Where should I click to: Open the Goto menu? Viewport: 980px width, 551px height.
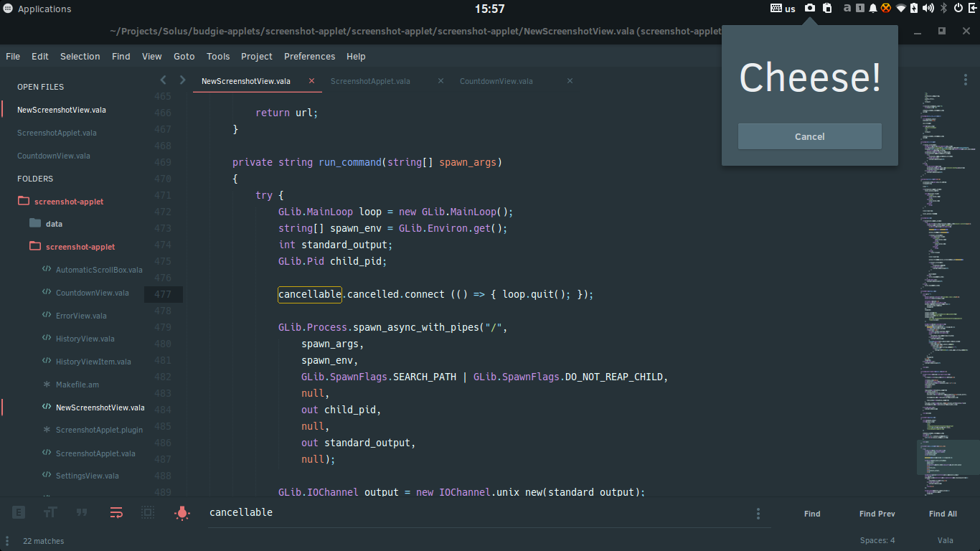[x=184, y=56]
